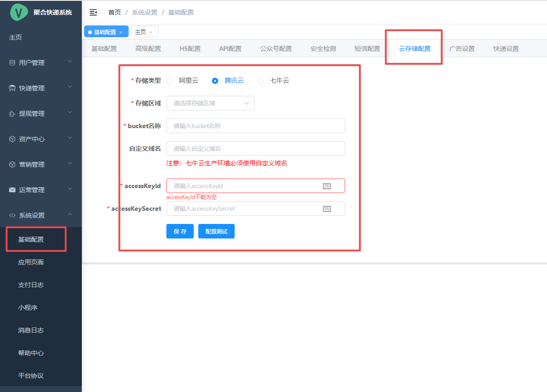The height and width of the screenshot is (392, 547).
Task: Open 主页 in the sidebar
Action: coord(41,37)
